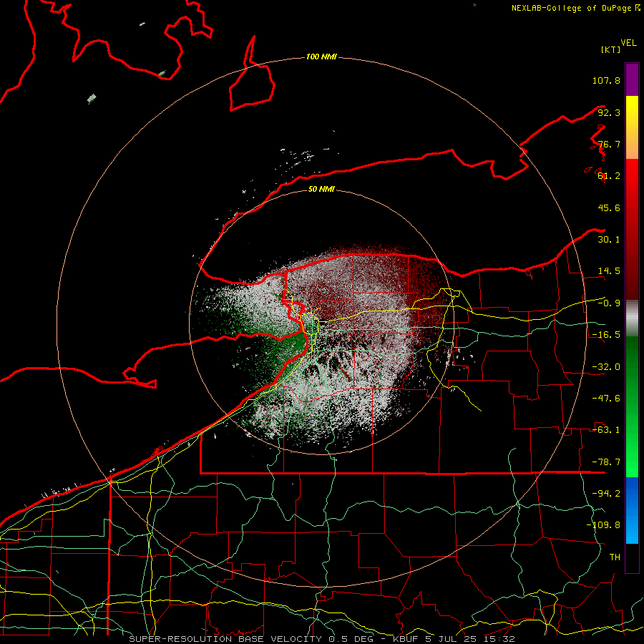
Task: Click the 100 NMI range ring label
Action: tap(321, 57)
